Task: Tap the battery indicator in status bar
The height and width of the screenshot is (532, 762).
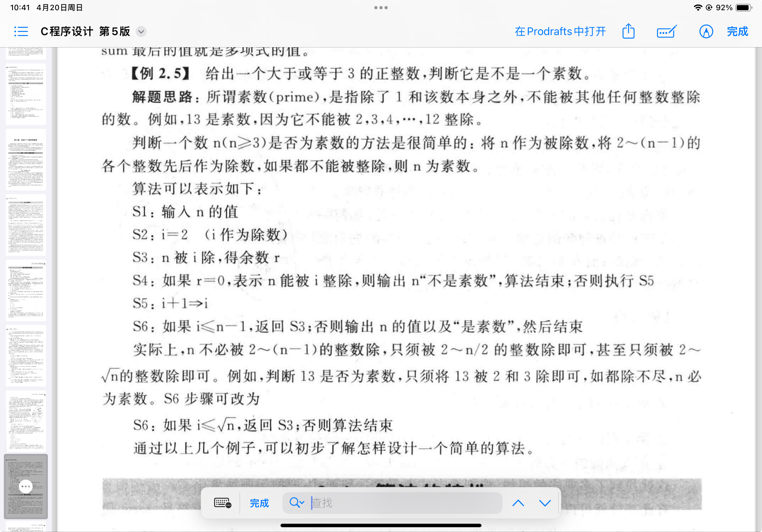Action: [x=743, y=7]
